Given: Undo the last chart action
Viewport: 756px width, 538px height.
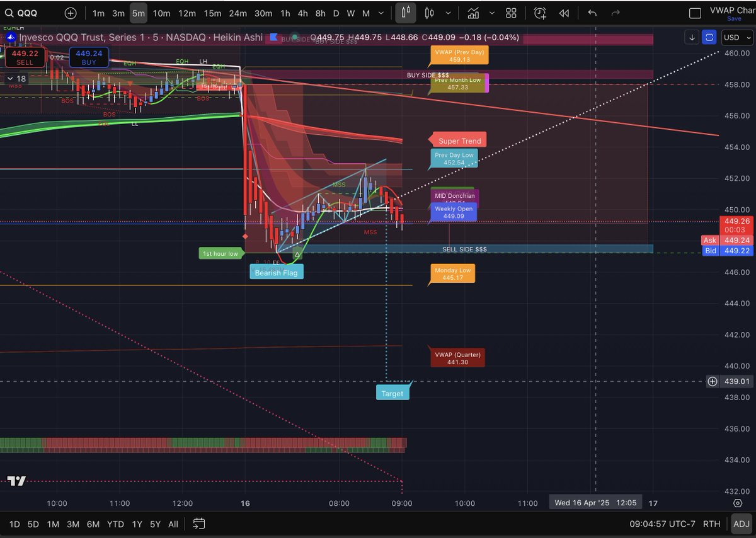Looking at the screenshot, I should click(x=592, y=13).
